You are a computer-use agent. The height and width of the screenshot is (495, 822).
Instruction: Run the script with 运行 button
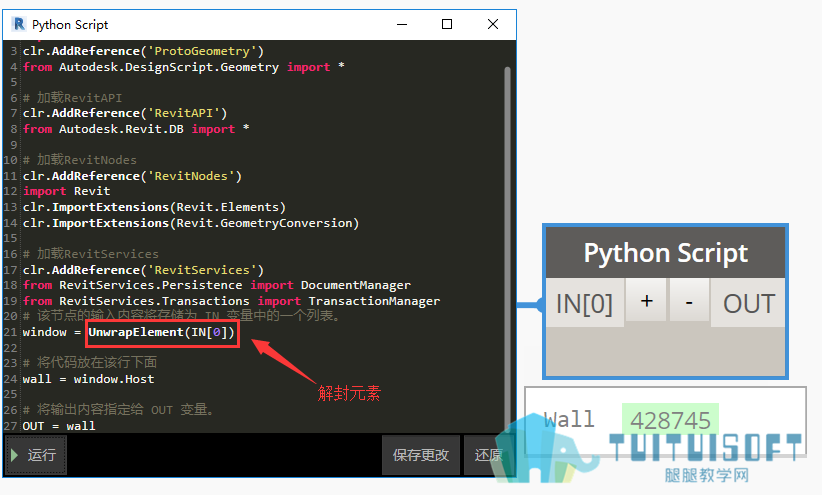(36, 455)
